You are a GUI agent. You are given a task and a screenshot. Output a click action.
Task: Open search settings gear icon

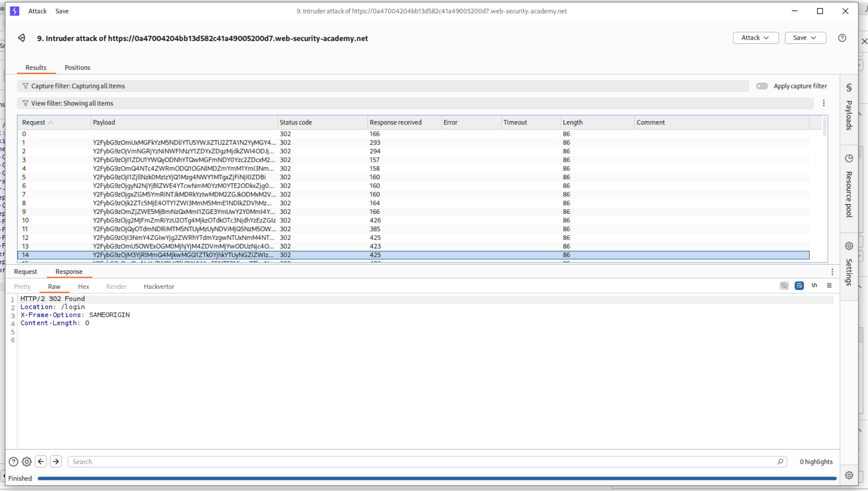[27, 461]
